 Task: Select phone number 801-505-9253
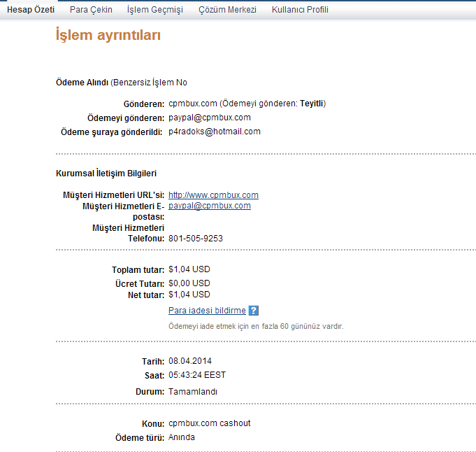tap(196, 239)
